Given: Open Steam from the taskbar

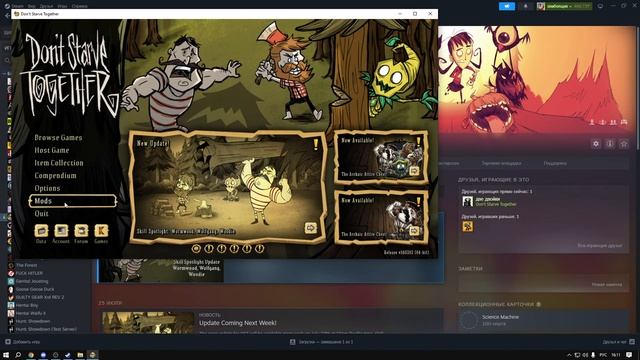Looking at the screenshot, I should coord(68,355).
